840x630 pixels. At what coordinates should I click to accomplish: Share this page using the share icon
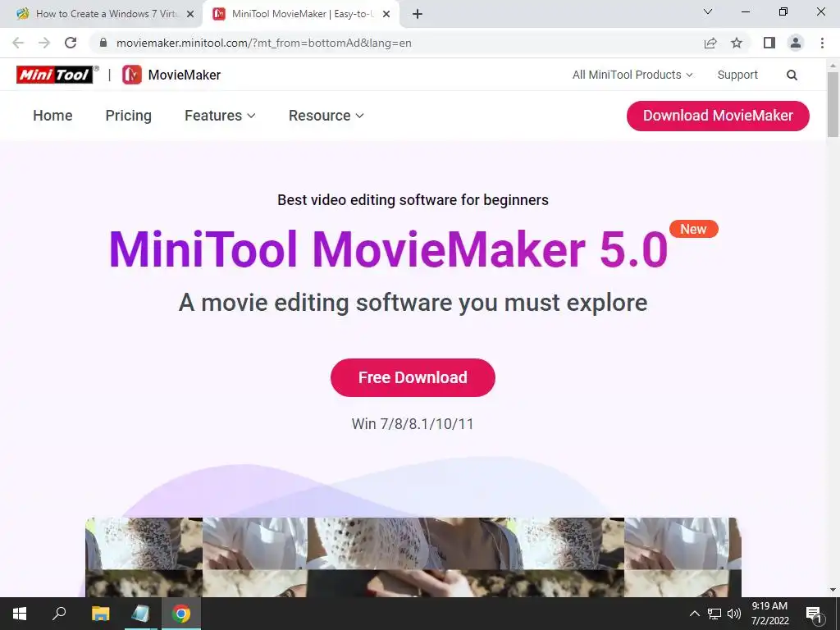(x=710, y=43)
